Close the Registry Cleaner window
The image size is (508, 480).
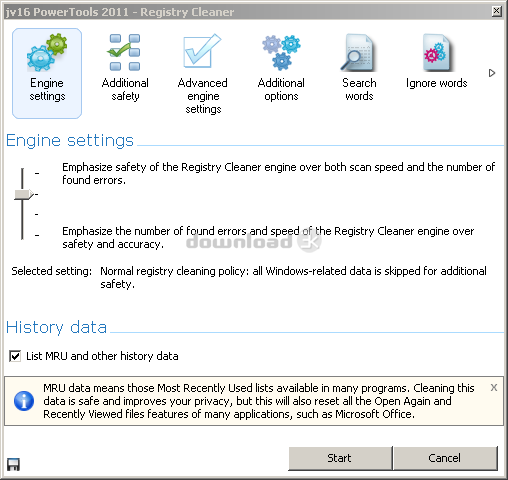pos(496,11)
